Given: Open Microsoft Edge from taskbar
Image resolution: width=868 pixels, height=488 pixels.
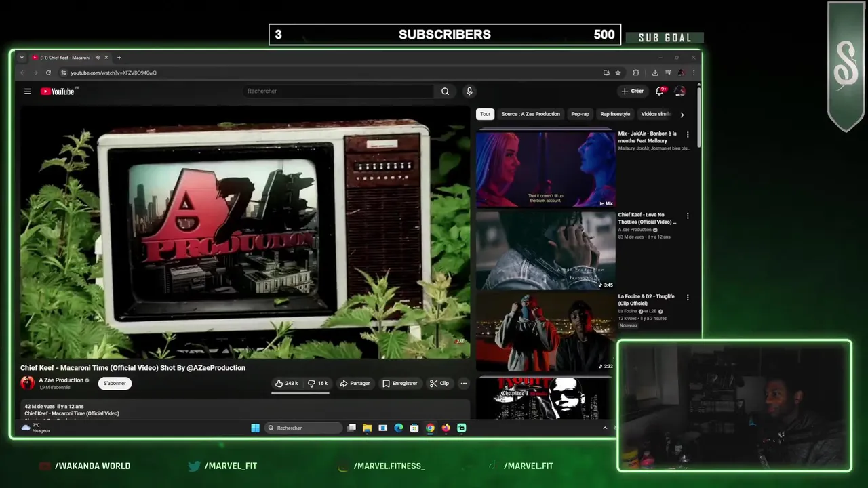Looking at the screenshot, I should 399,428.
